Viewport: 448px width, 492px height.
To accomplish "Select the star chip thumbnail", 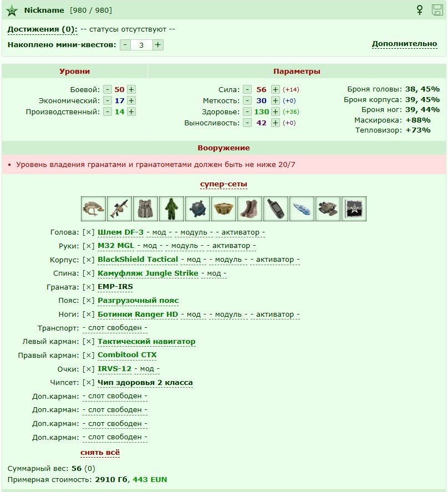I will click(354, 209).
